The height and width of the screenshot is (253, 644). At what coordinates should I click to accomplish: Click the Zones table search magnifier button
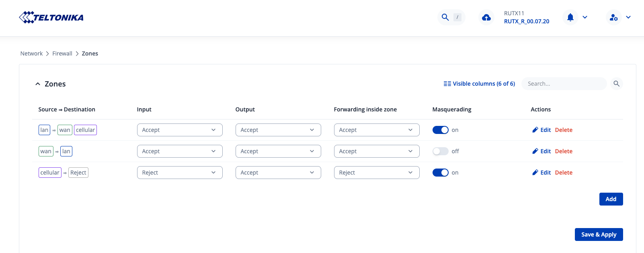click(616, 84)
